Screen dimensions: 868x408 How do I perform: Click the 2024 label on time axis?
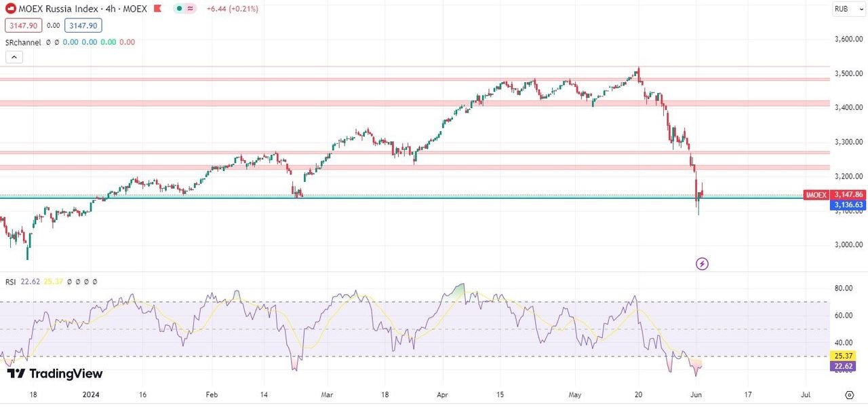[90, 394]
